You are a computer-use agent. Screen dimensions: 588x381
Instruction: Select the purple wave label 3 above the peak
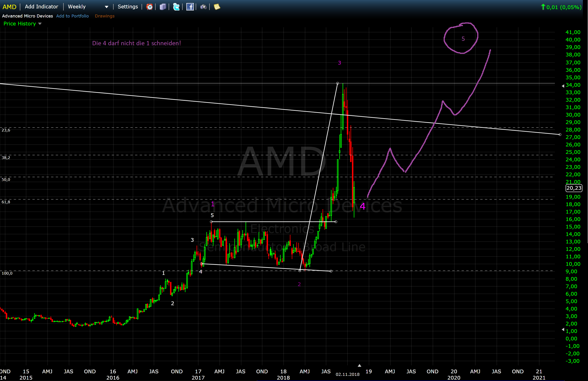[x=339, y=63]
